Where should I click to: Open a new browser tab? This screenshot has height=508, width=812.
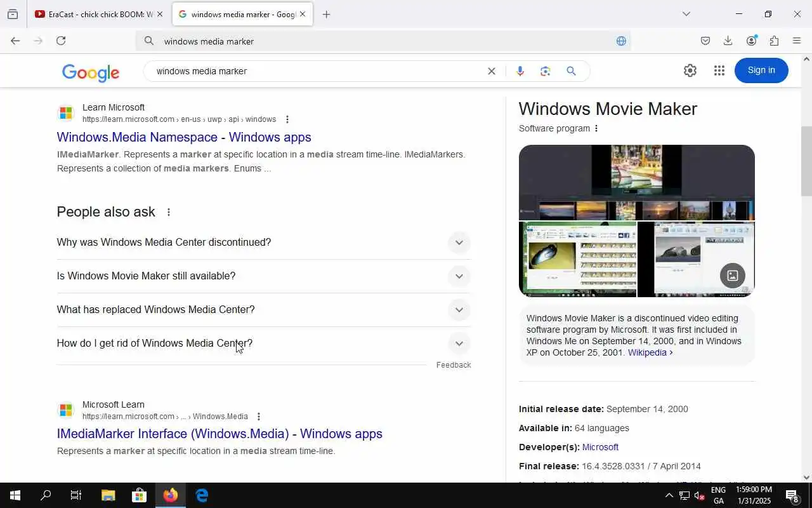pos(326,14)
